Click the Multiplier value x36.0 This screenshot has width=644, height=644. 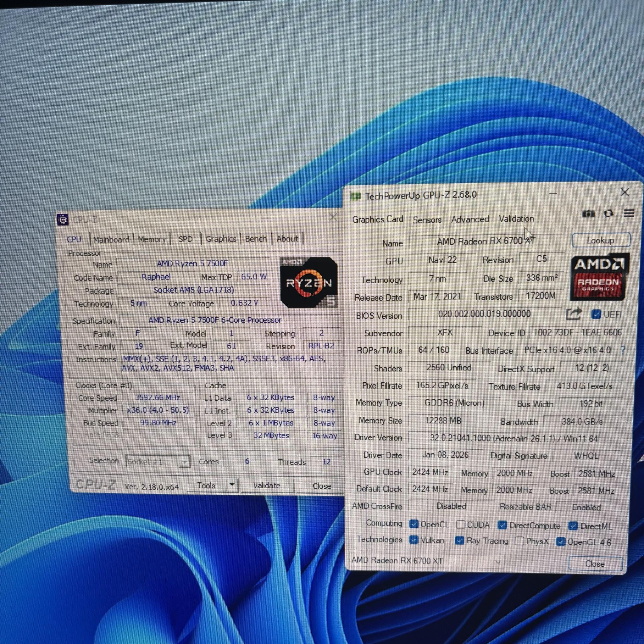point(158,410)
